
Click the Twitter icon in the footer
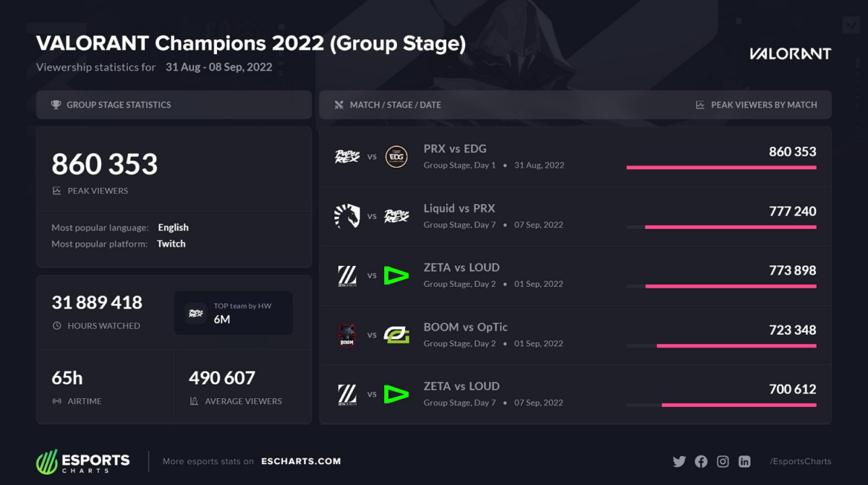[x=679, y=461]
